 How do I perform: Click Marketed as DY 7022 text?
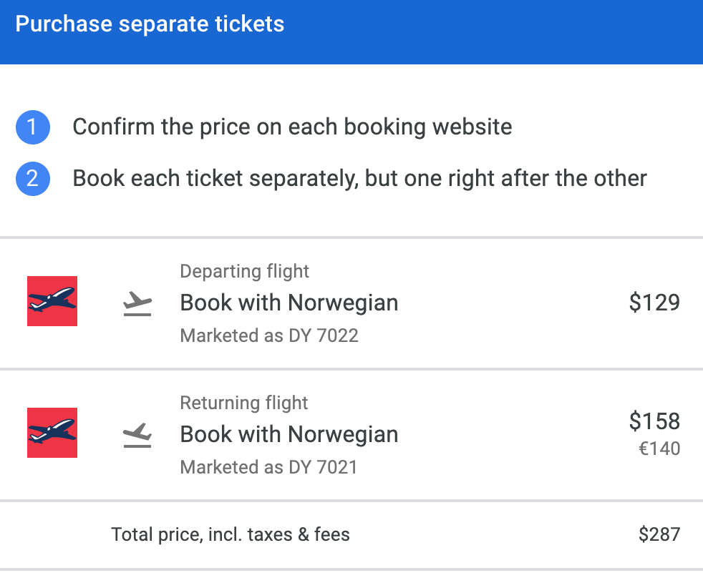[269, 335]
